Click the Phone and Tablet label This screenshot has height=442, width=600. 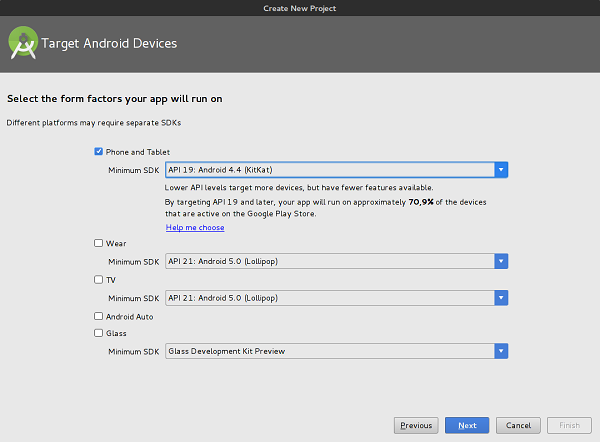(138, 152)
